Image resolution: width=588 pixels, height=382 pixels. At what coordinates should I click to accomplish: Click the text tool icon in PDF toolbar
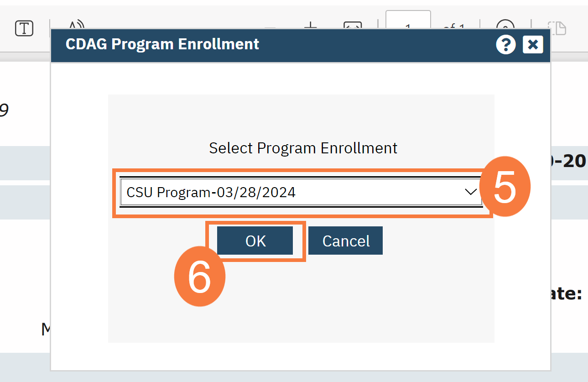point(24,28)
